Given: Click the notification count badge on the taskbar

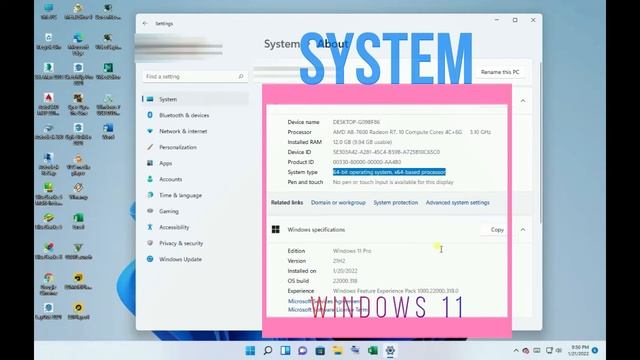Looking at the screenshot, I should pos(595,351).
